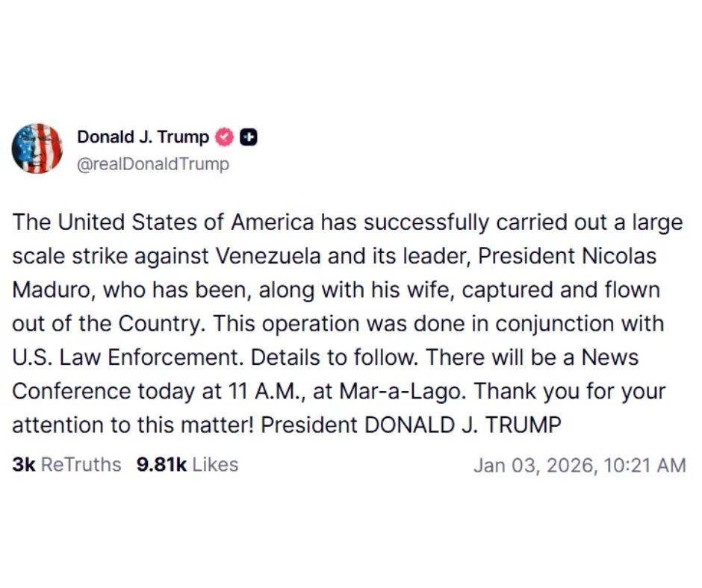Open the @realDonaldTrump handle link
This screenshot has height=588, width=702.
coord(153,163)
